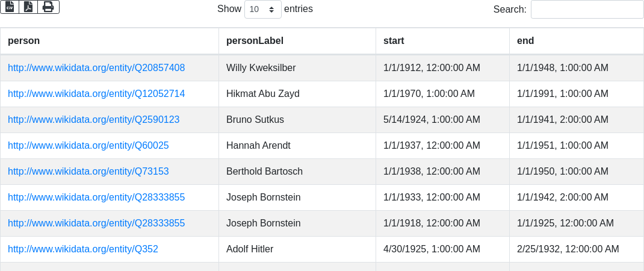Screen dimensions: 644x271
Task: Follow the Q2590123 Bruno Sutkus link
Action: pos(94,119)
